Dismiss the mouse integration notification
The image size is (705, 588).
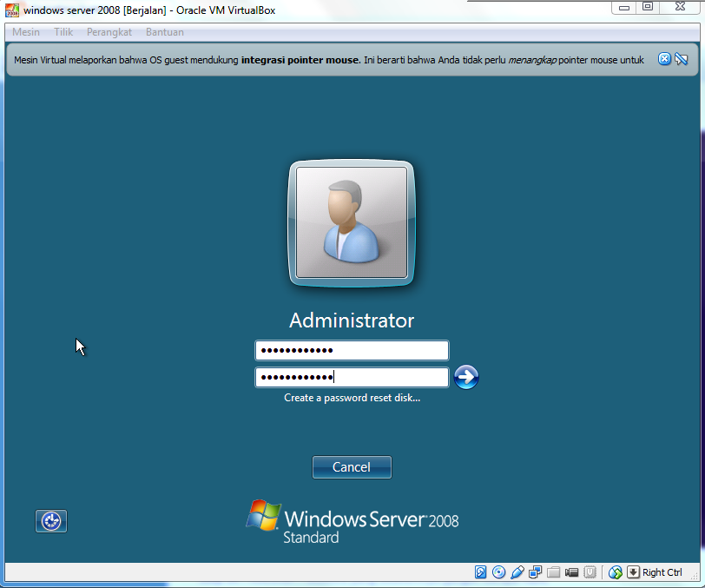(x=664, y=59)
